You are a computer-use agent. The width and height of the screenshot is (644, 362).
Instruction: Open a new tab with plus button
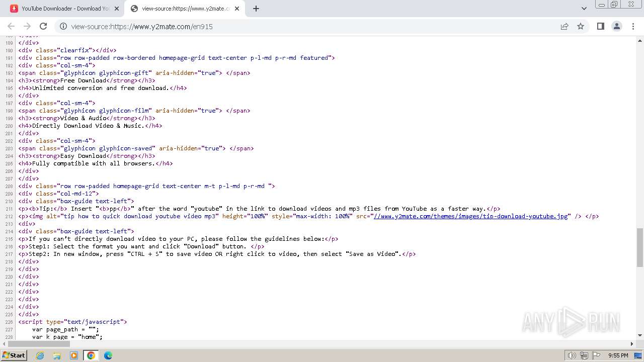256,9
